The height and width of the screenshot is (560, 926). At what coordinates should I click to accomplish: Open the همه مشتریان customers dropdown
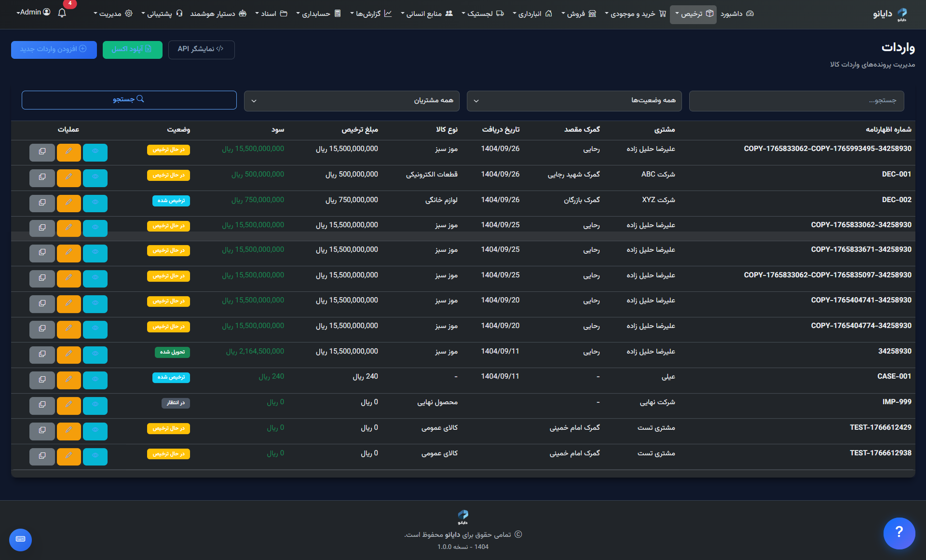352,100
